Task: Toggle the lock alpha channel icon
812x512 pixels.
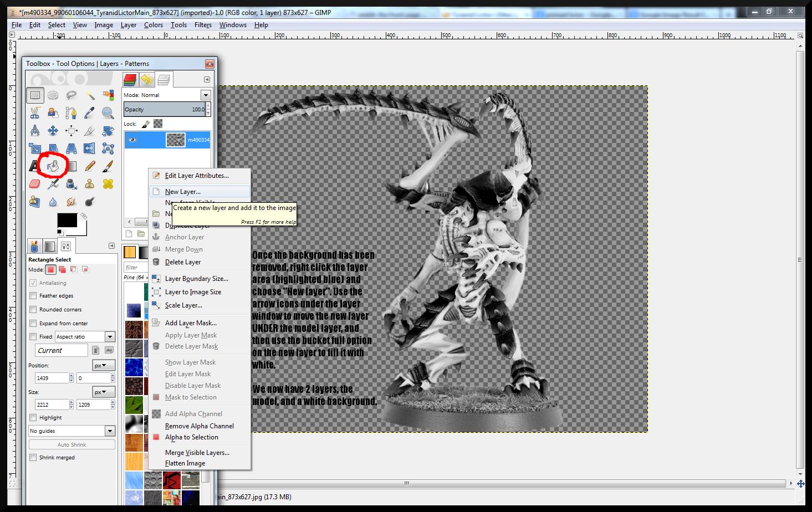Action: pyautogui.click(x=158, y=124)
